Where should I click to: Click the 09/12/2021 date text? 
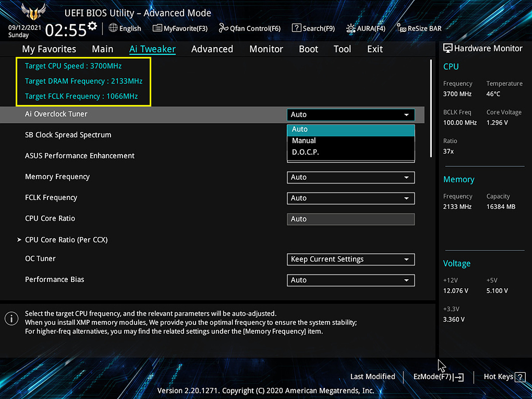[x=24, y=27]
